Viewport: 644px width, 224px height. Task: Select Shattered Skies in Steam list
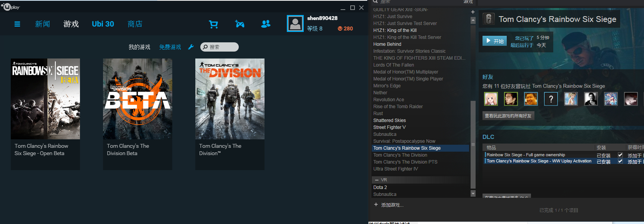389,120
